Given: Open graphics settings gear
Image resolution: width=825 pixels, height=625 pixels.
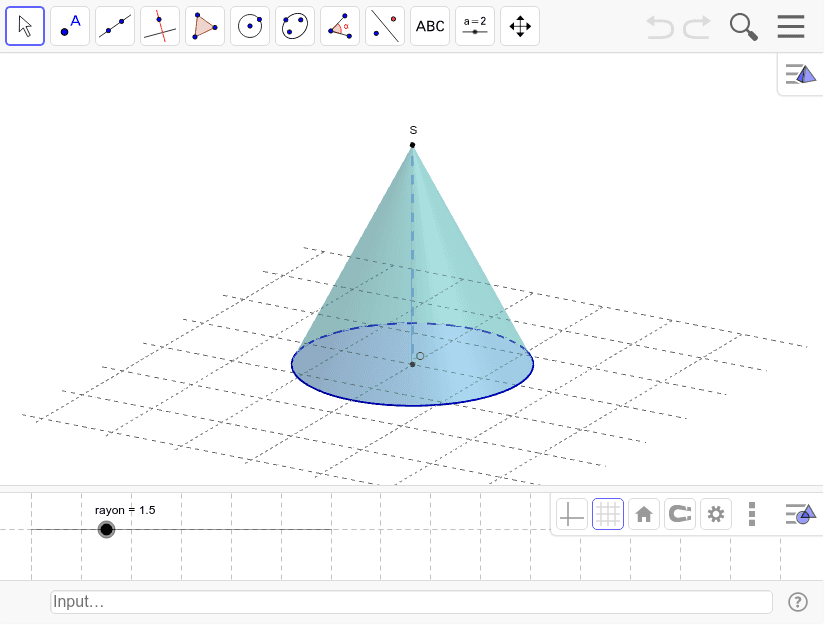Looking at the screenshot, I should [716, 514].
